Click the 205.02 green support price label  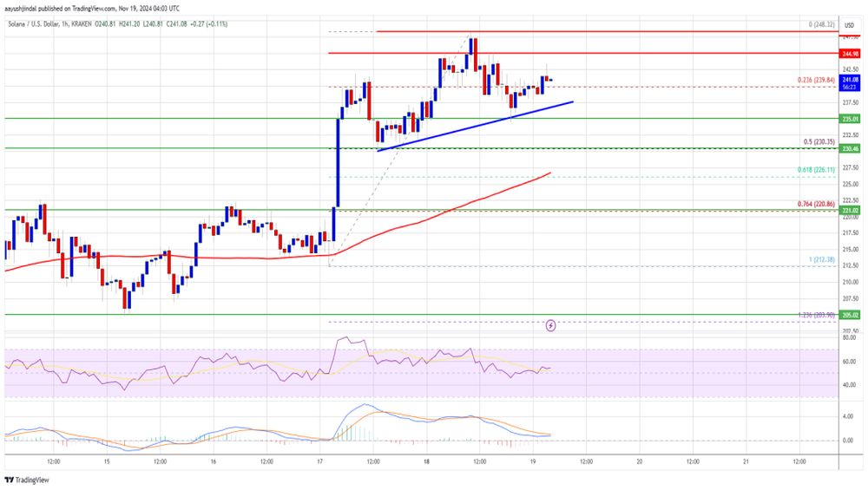[x=850, y=315]
